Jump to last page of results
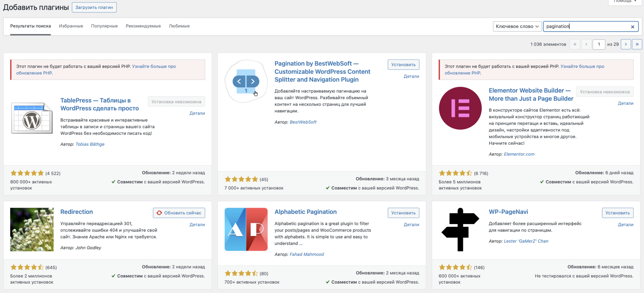This screenshot has width=644, height=293. 637,44
